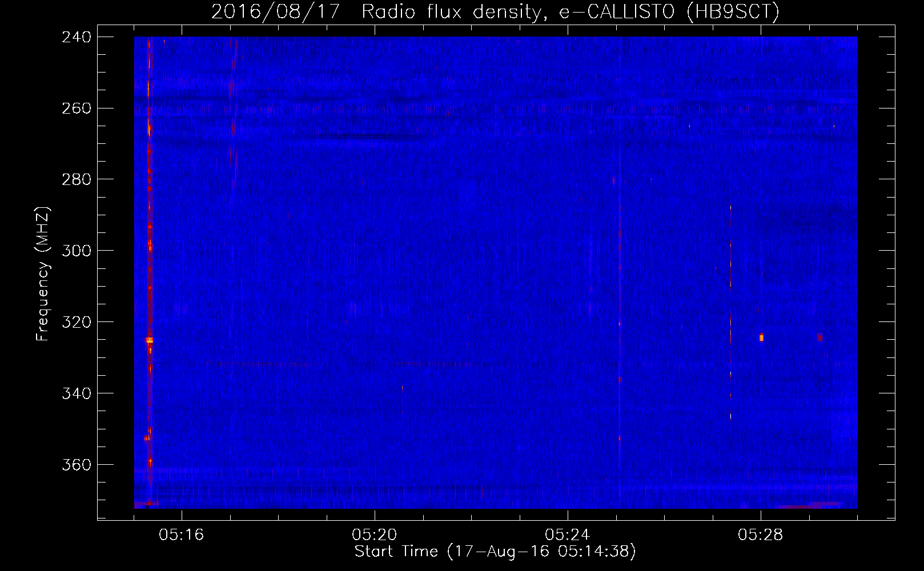The image size is (924, 571).
Task: Click the 320 frequency tick label
Action: tap(76, 323)
